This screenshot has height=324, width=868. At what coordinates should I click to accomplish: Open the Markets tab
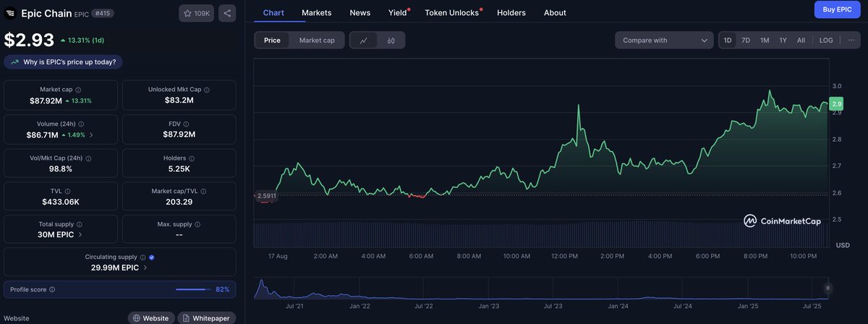pos(317,13)
